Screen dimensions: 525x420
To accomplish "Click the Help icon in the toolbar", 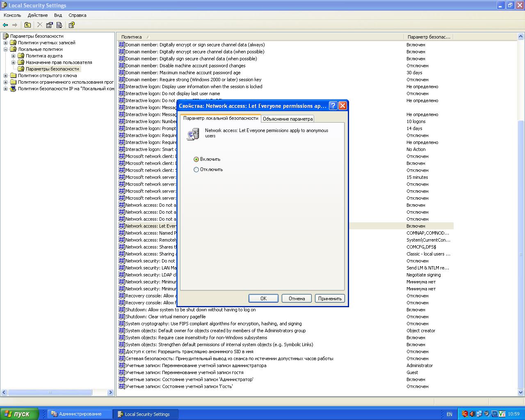I will 71,25.
